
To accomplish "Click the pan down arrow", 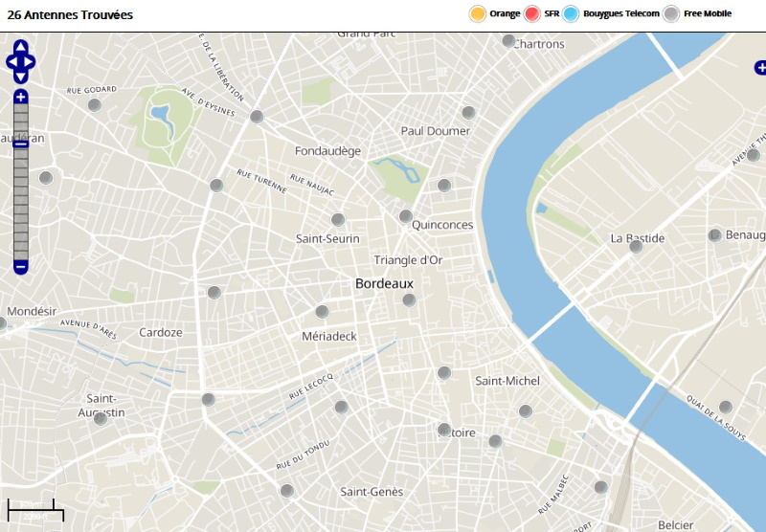I will click(21, 78).
